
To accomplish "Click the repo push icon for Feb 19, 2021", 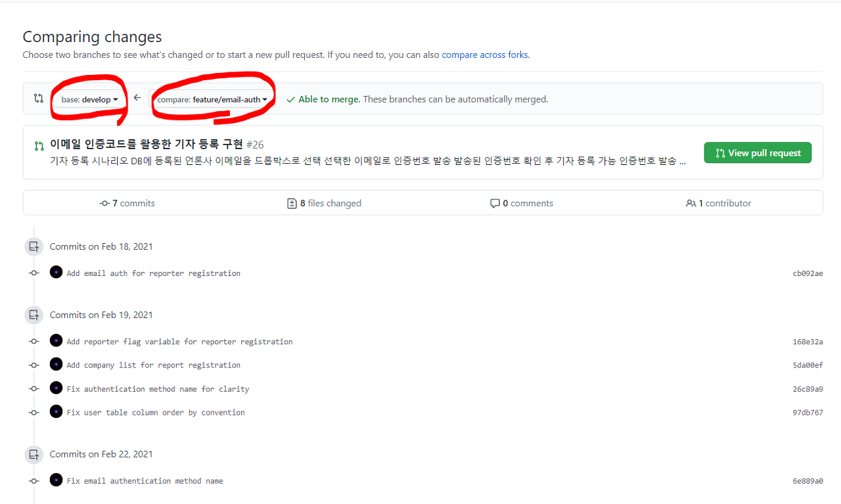I will [x=34, y=315].
